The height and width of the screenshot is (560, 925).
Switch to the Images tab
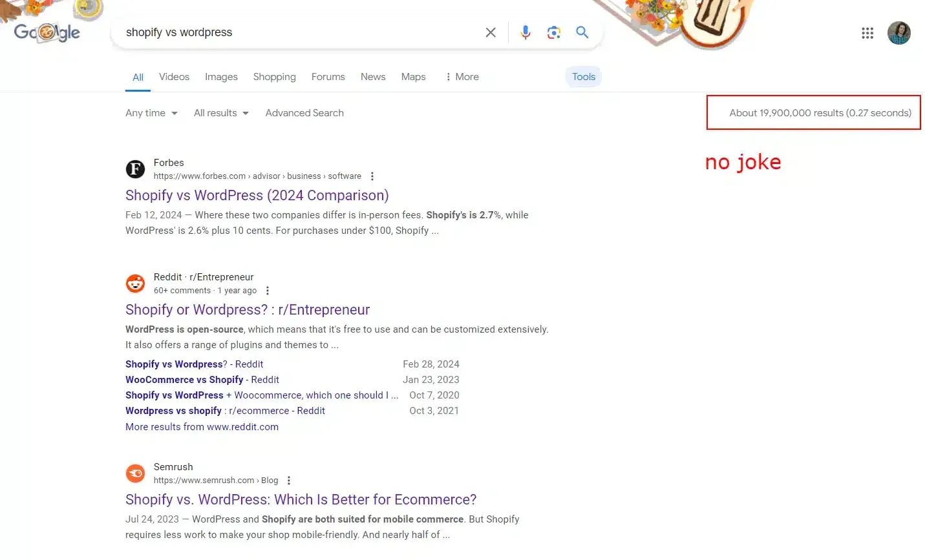click(x=221, y=77)
